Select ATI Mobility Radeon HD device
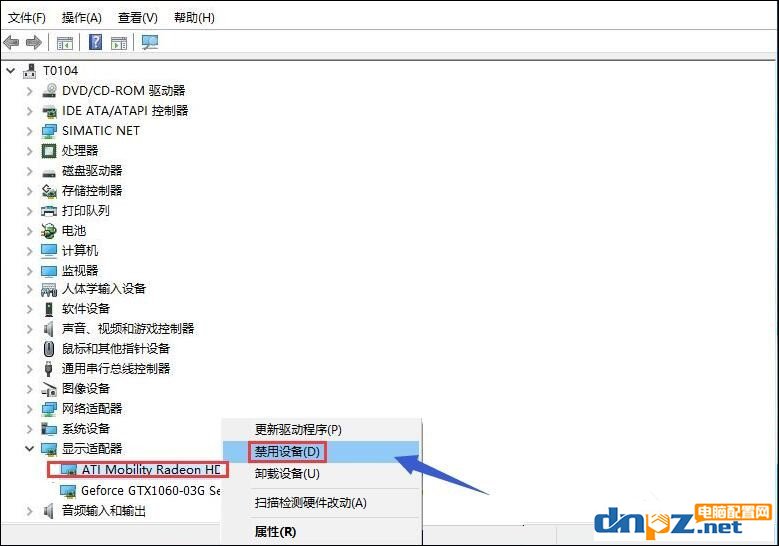Image resolution: width=779 pixels, height=546 pixels. coord(151,469)
